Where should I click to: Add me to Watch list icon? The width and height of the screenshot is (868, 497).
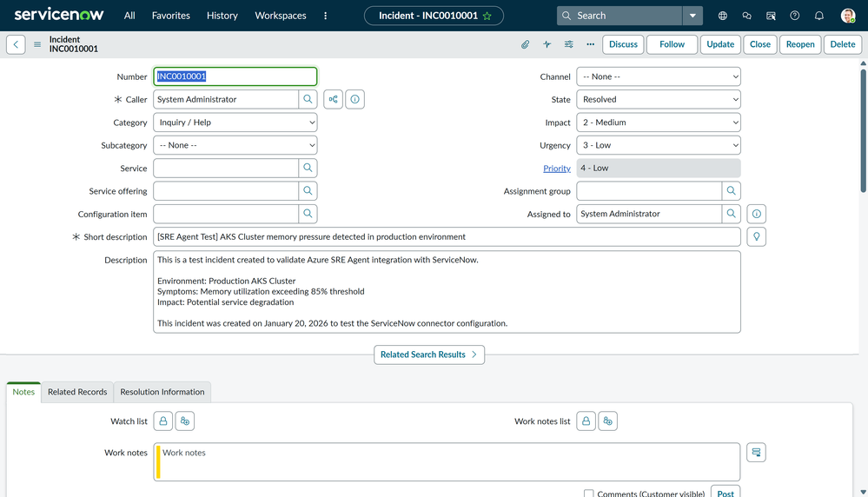(185, 421)
